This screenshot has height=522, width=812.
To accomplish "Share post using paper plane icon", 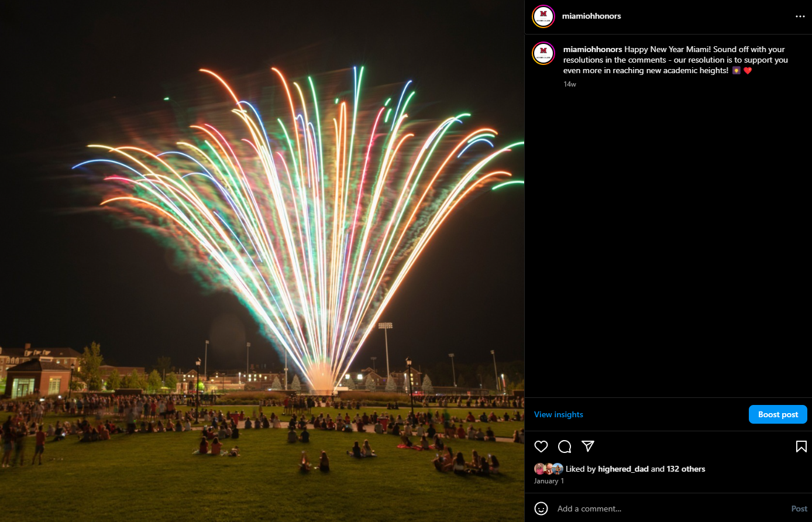I will coord(588,447).
